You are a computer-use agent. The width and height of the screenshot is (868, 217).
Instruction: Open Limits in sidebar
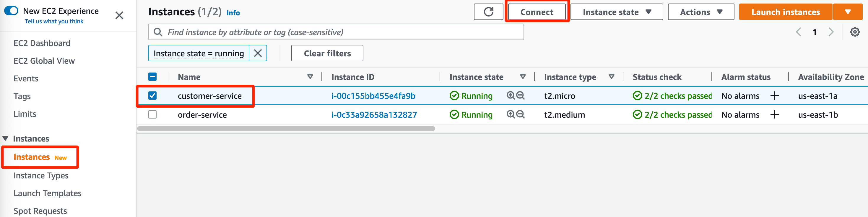click(25, 114)
